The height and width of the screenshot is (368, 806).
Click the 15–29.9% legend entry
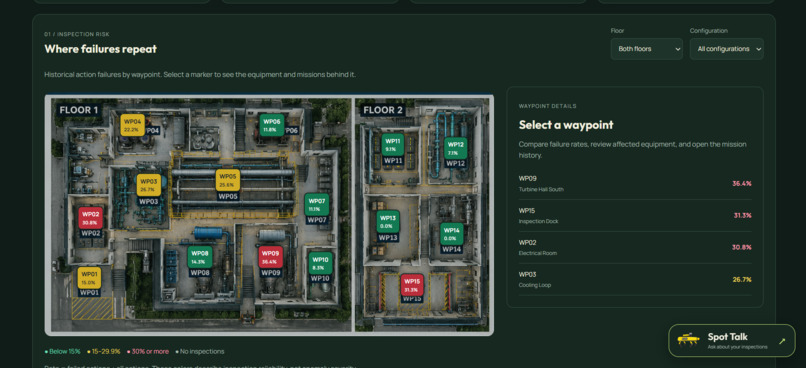point(104,352)
